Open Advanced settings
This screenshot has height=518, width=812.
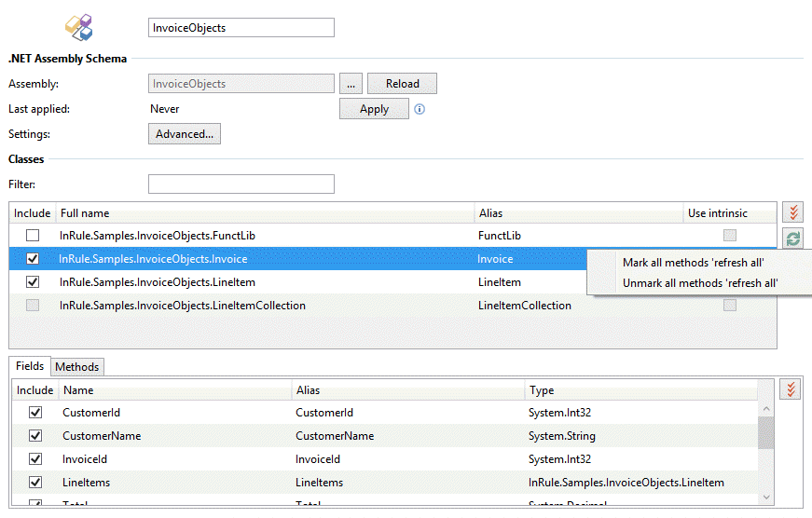[x=185, y=134]
